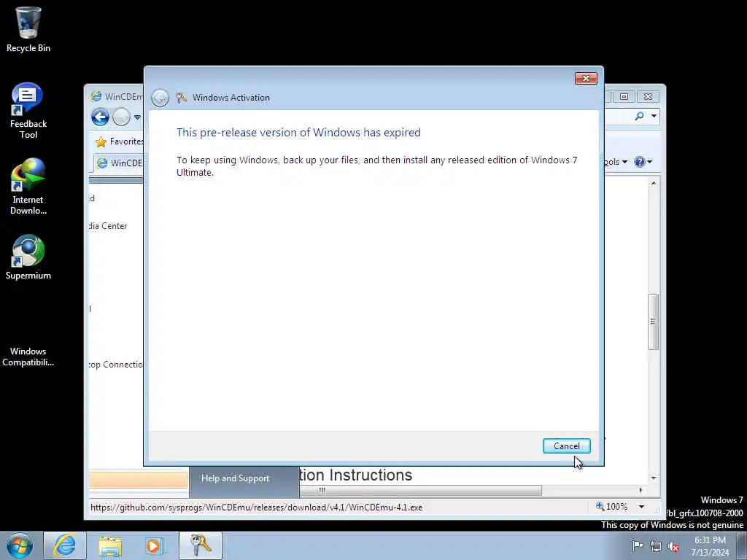Click horizontal scrollbar right arrow in IE

[640, 490]
